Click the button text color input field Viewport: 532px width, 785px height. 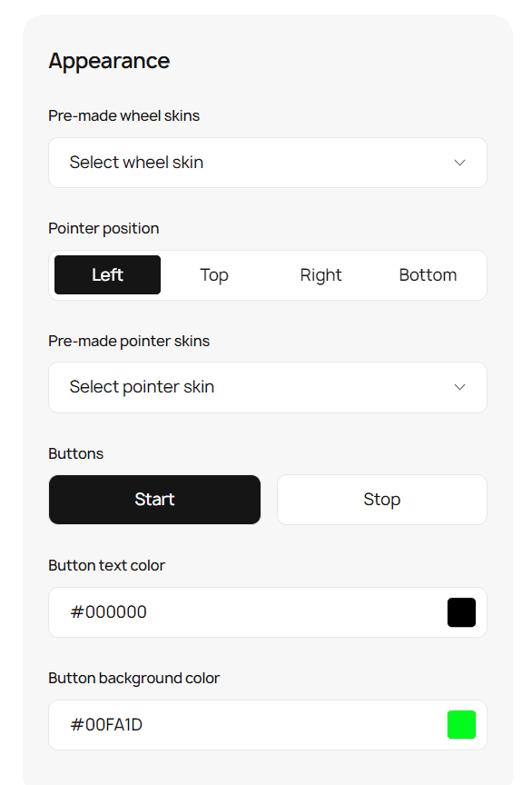(x=227, y=612)
